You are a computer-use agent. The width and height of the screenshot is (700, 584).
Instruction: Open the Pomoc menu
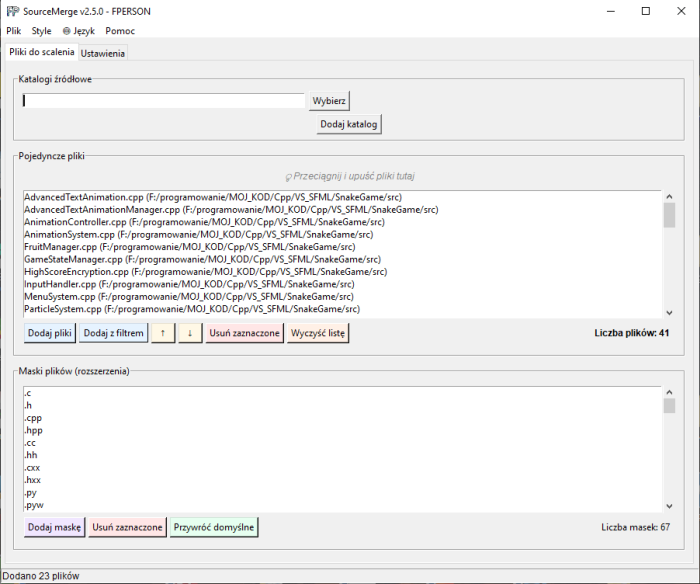tap(120, 31)
